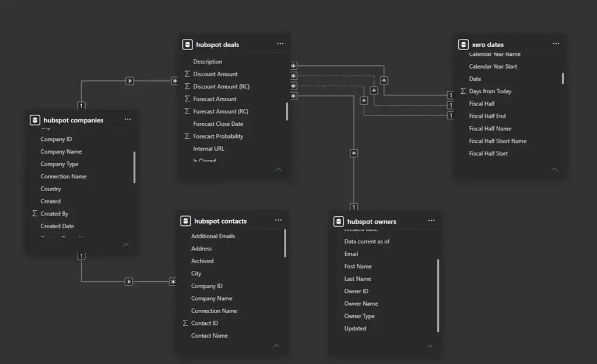Select the Fiscal Half Short Name field

498,141
